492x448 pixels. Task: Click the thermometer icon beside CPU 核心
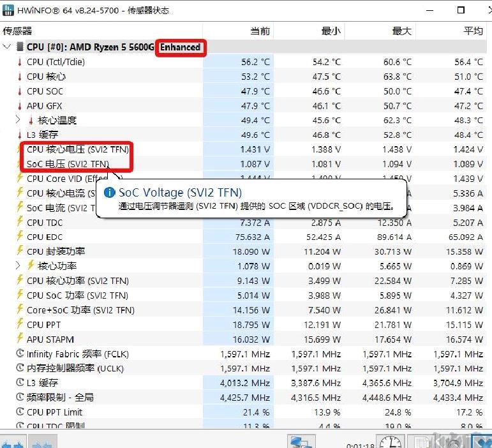(20, 77)
